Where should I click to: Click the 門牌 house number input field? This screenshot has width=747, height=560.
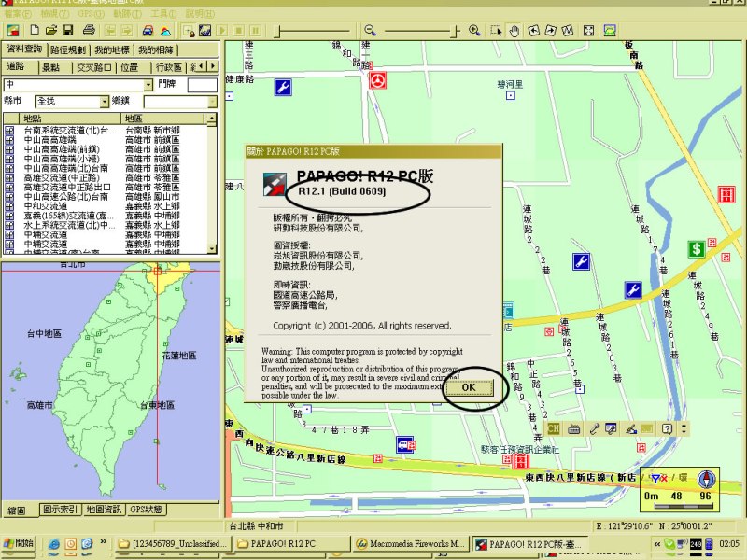pyautogui.click(x=203, y=85)
